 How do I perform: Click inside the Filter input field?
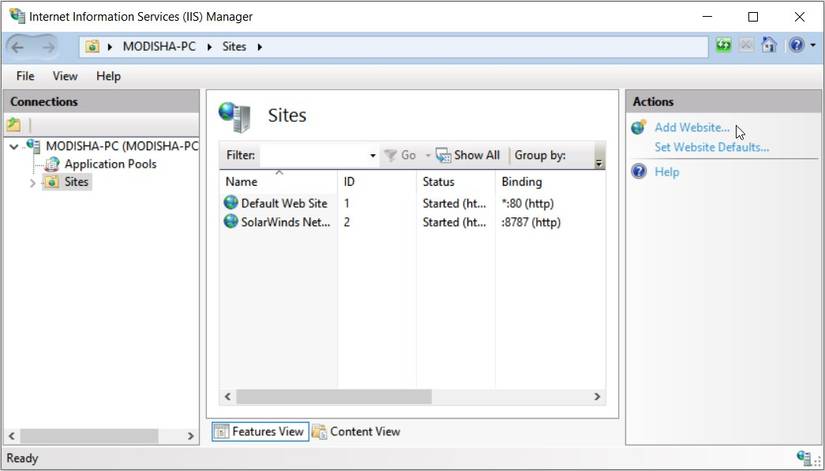click(x=314, y=156)
